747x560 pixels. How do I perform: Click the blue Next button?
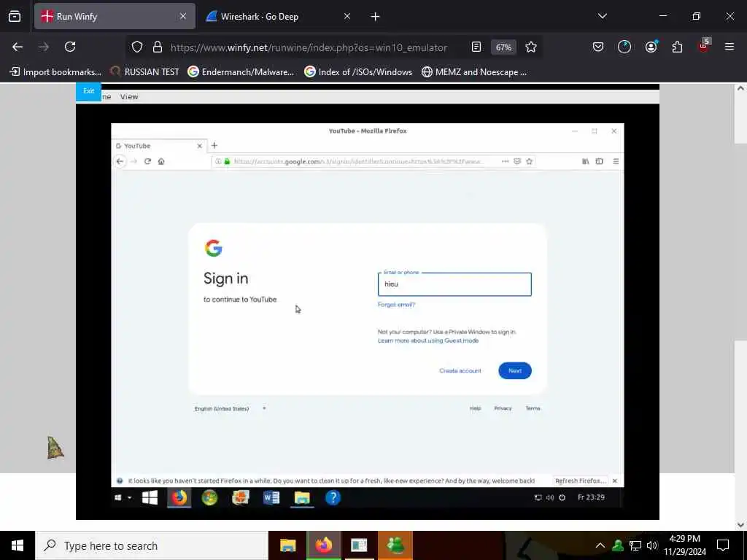[x=515, y=370]
